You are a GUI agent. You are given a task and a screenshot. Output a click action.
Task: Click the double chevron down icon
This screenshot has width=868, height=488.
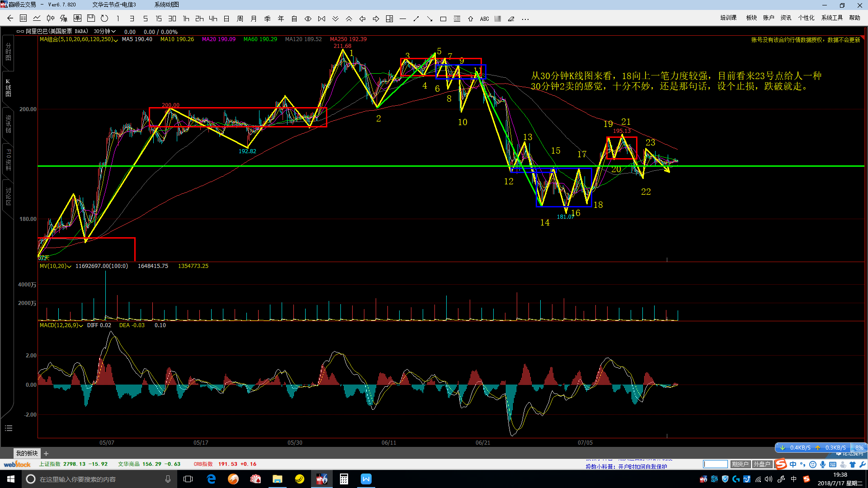click(335, 19)
